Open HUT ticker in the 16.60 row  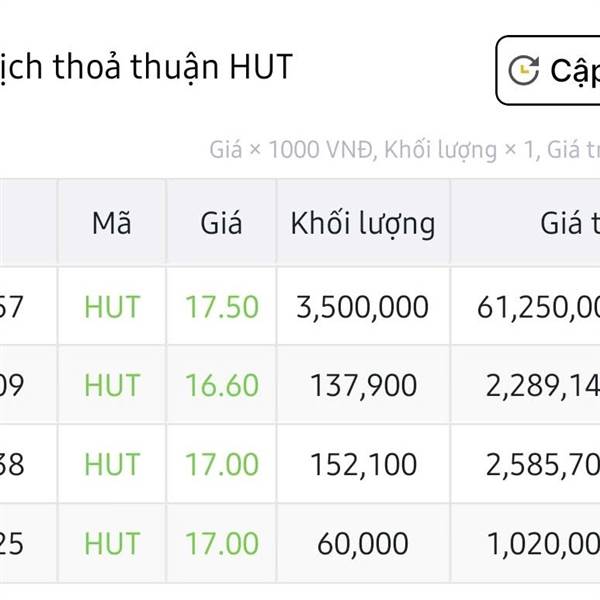pos(111,385)
